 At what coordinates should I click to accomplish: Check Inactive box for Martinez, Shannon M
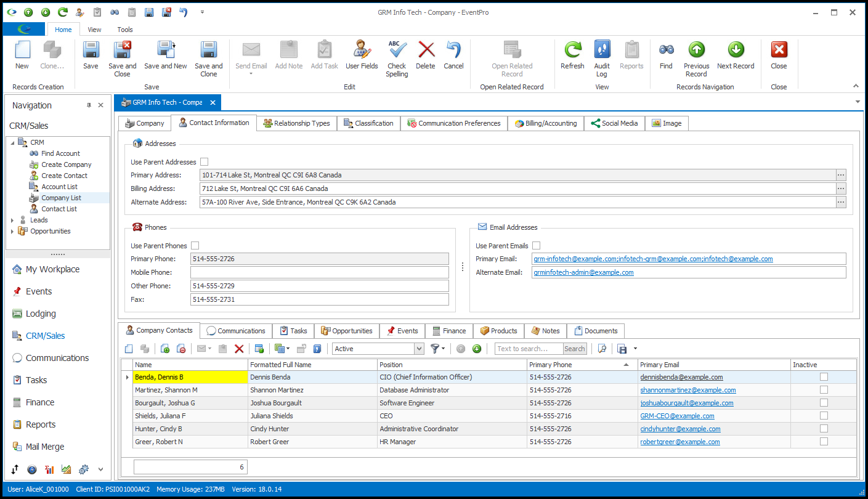tap(824, 390)
